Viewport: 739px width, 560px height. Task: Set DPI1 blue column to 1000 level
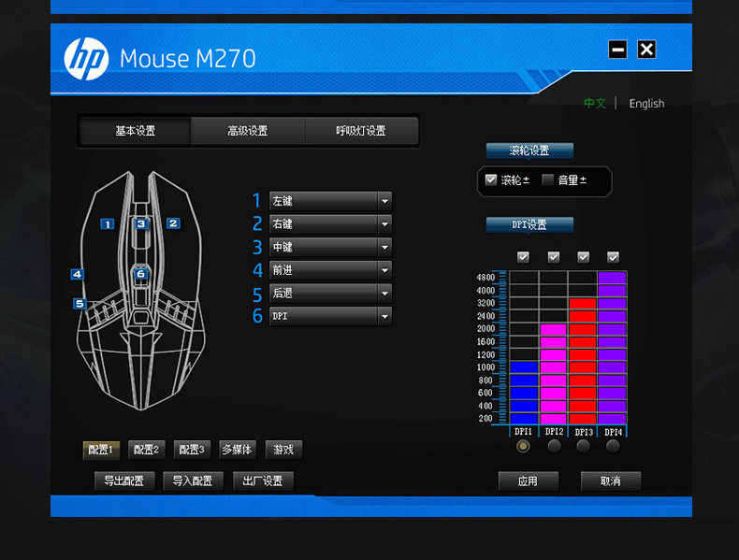[524, 366]
